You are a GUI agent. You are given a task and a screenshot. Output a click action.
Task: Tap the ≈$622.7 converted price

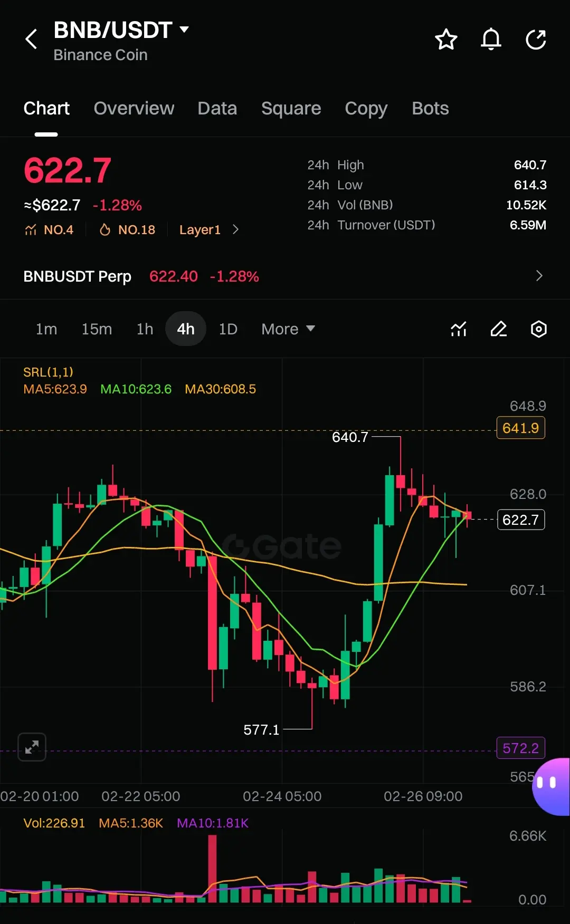point(52,205)
